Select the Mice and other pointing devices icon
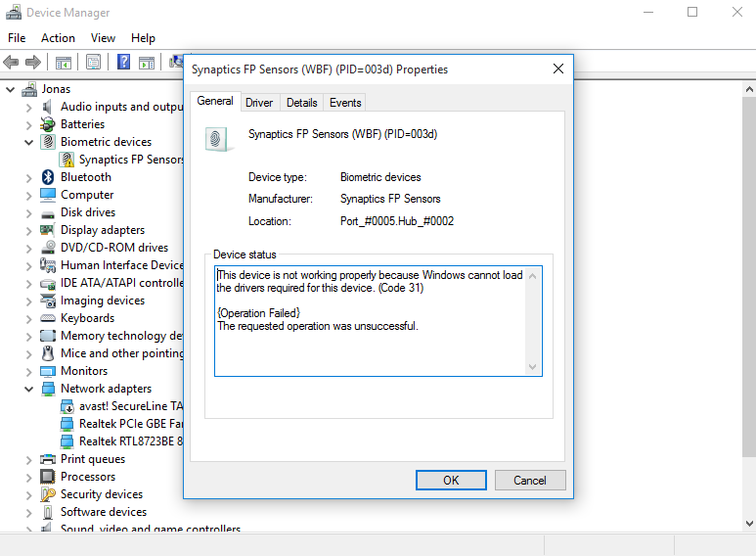 click(x=48, y=353)
